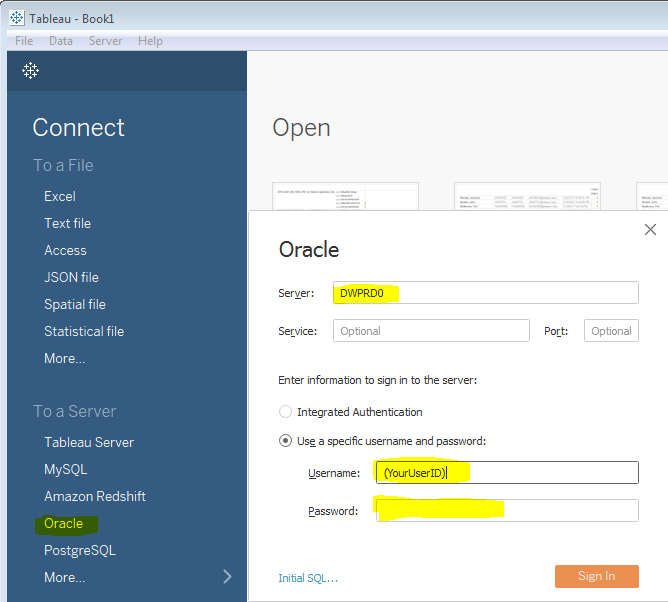Select Integrated Authentication option

pos(285,412)
